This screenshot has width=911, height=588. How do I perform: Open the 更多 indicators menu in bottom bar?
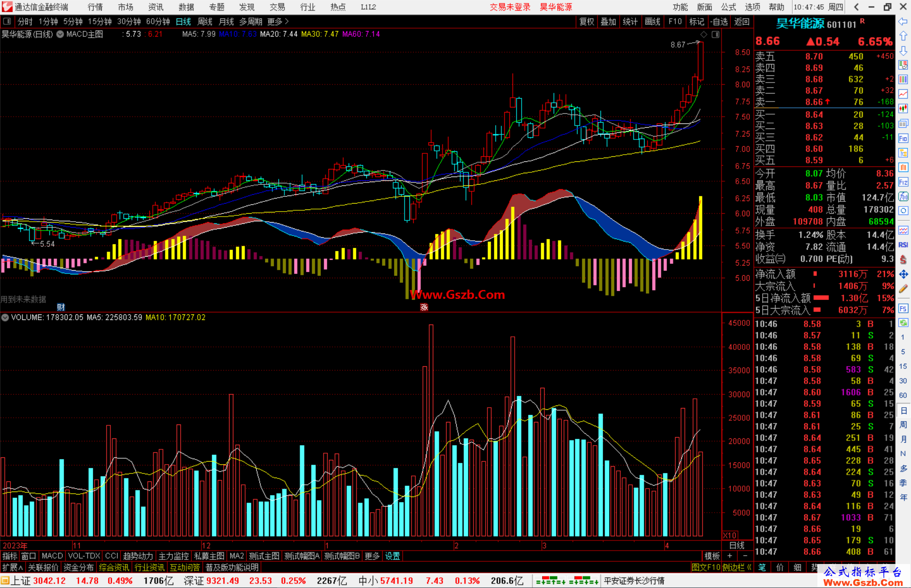click(372, 556)
